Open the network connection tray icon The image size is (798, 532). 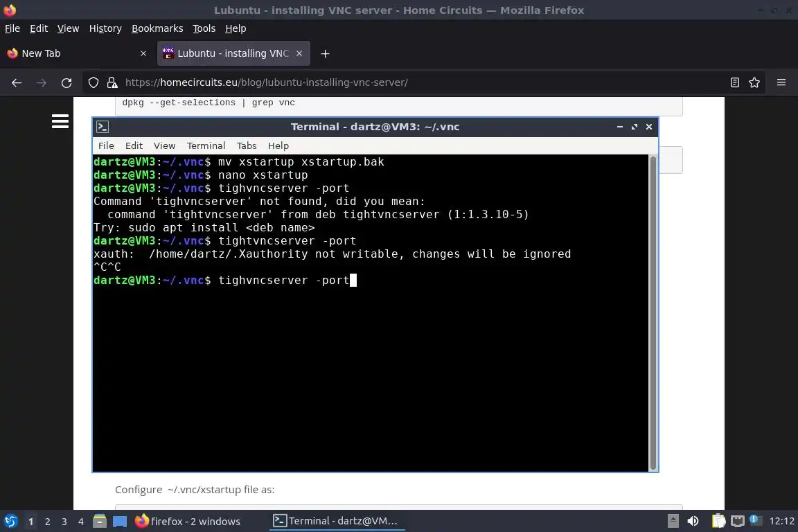click(x=737, y=522)
